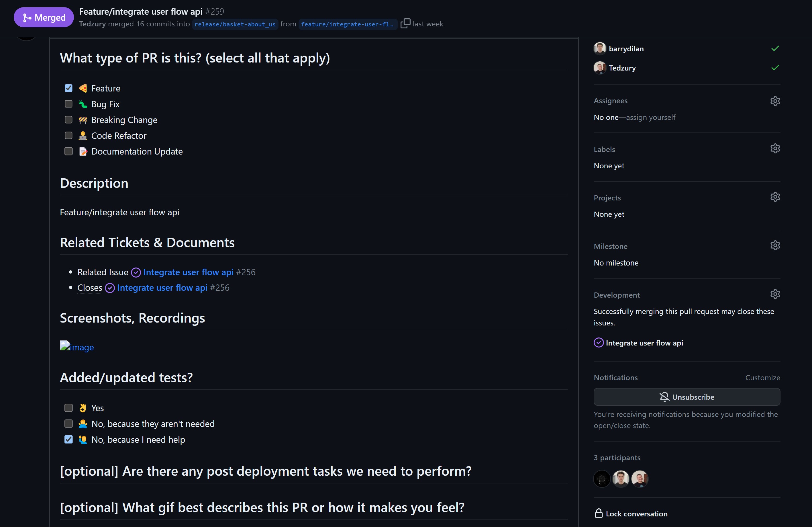Click the assign yourself link
The width and height of the screenshot is (812, 527).
click(650, 118)
